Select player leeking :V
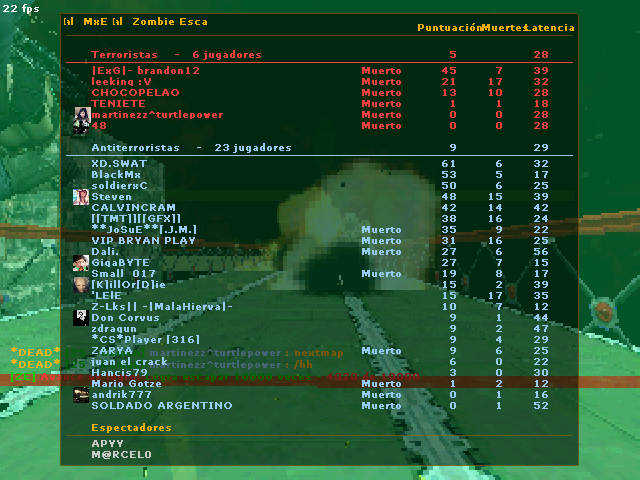 121,82
